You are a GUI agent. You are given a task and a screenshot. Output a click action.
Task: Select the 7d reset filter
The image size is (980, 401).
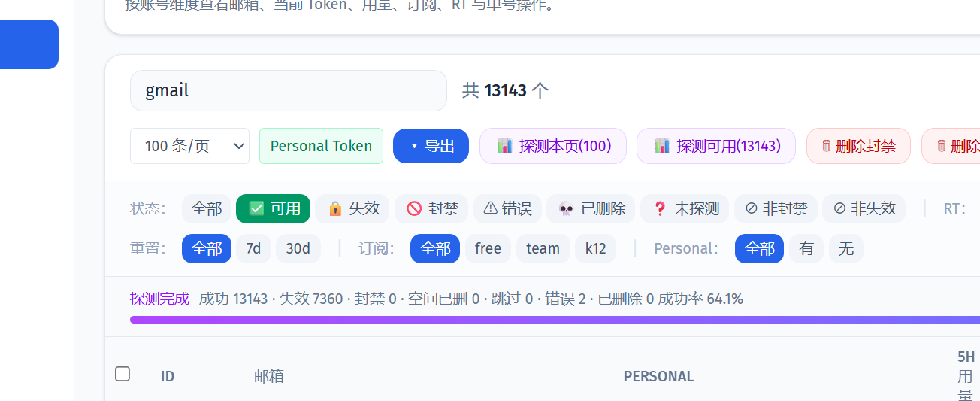coord(253,248)
